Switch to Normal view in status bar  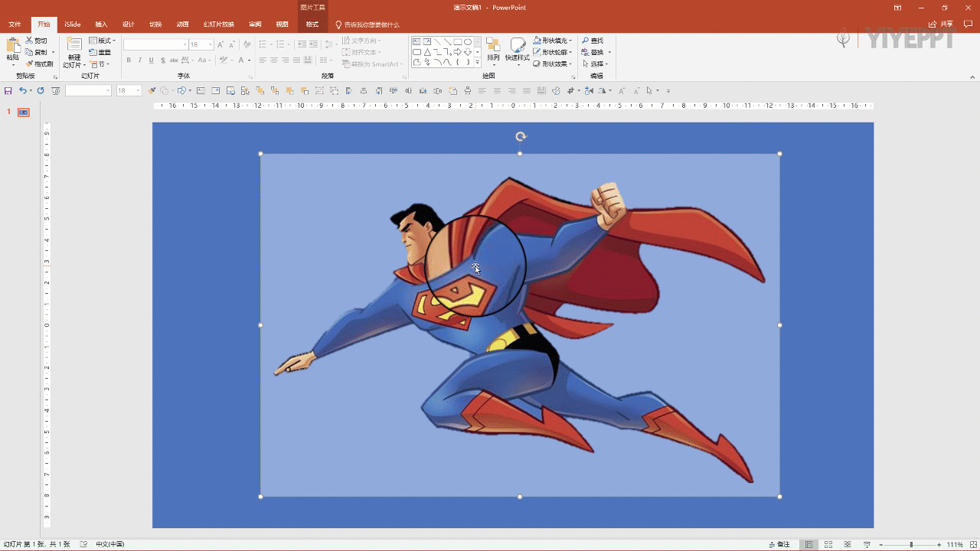(808, 545)
